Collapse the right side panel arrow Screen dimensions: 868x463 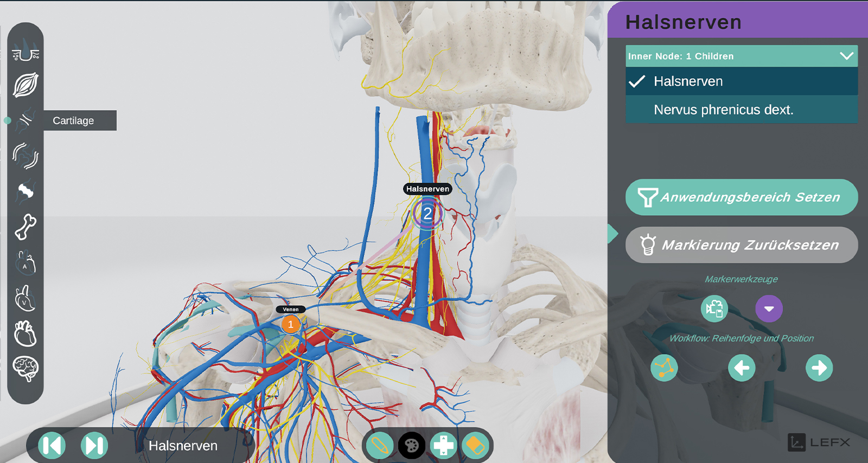pyautogui.click(x=612, y=234)
